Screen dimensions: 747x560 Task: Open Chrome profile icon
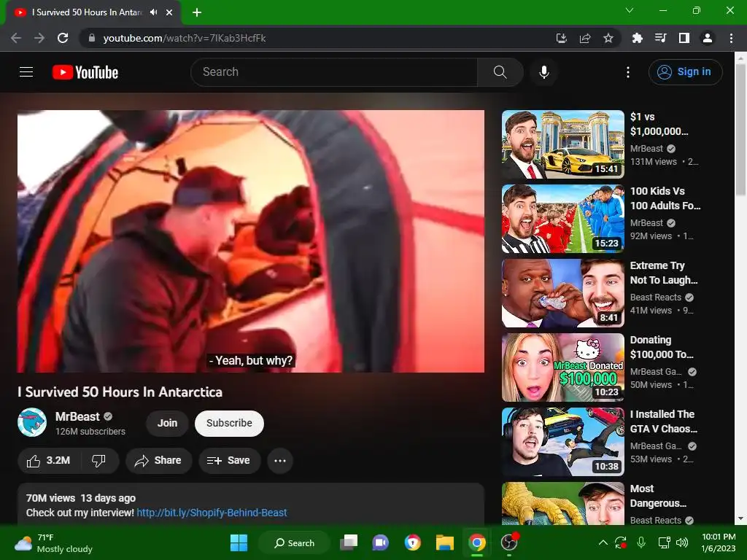pyautogui.click(x=708, y=38)
